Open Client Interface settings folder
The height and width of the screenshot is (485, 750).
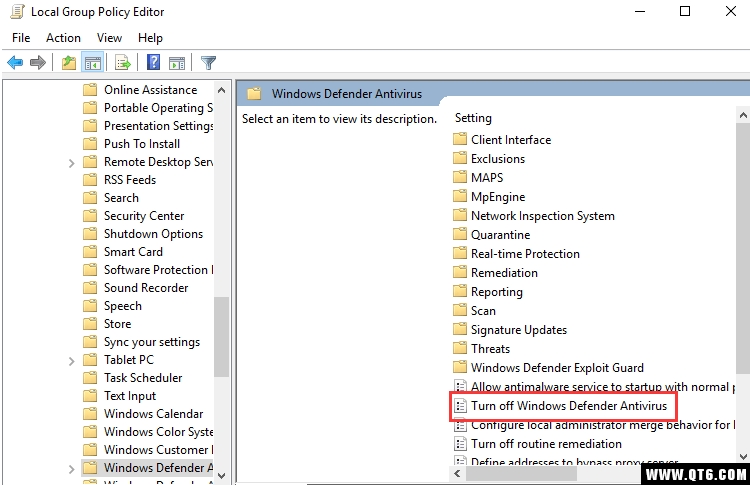[x=502, y=140]
